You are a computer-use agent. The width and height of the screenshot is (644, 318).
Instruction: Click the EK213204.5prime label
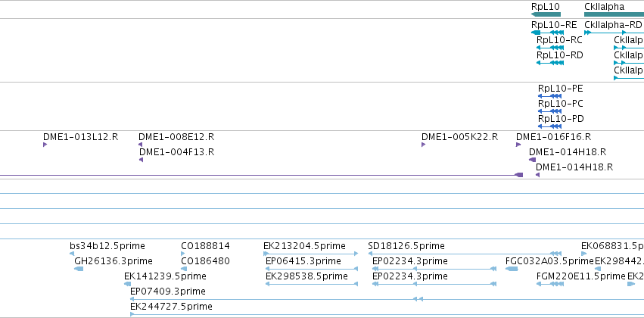pos(304,246)
